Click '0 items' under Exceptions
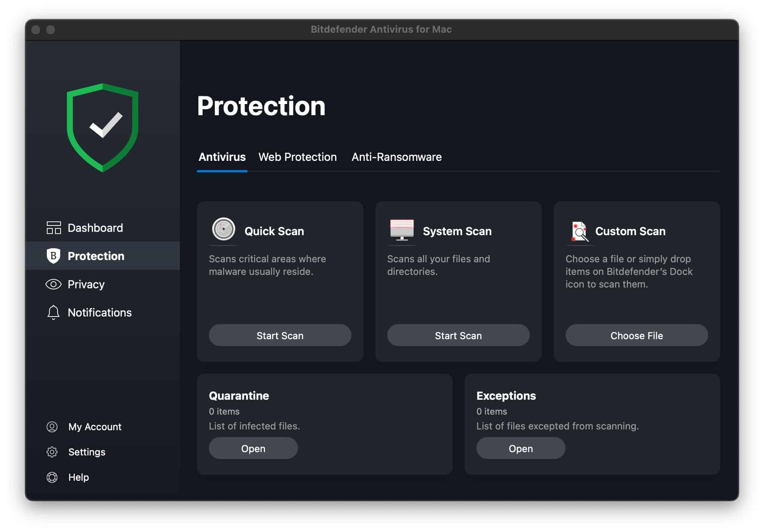764x532 pixels. click(x=492, y=411)
